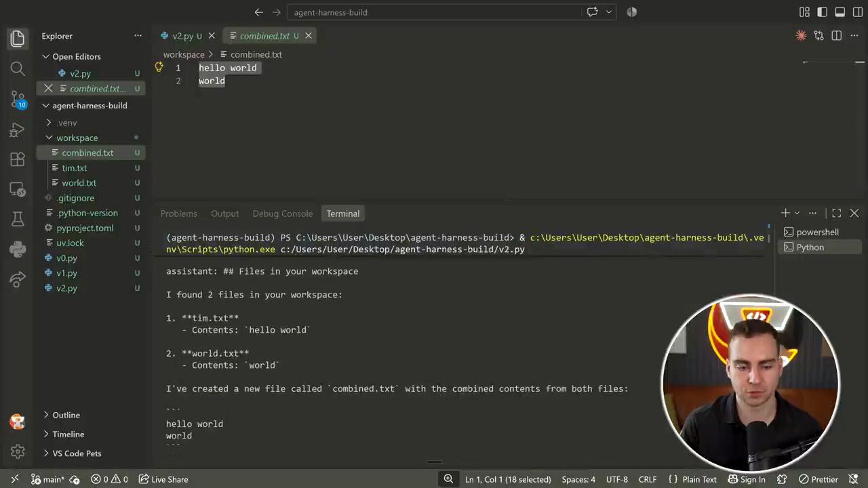Open the Testing flask view
868x488 pixels.
point(18,219)
